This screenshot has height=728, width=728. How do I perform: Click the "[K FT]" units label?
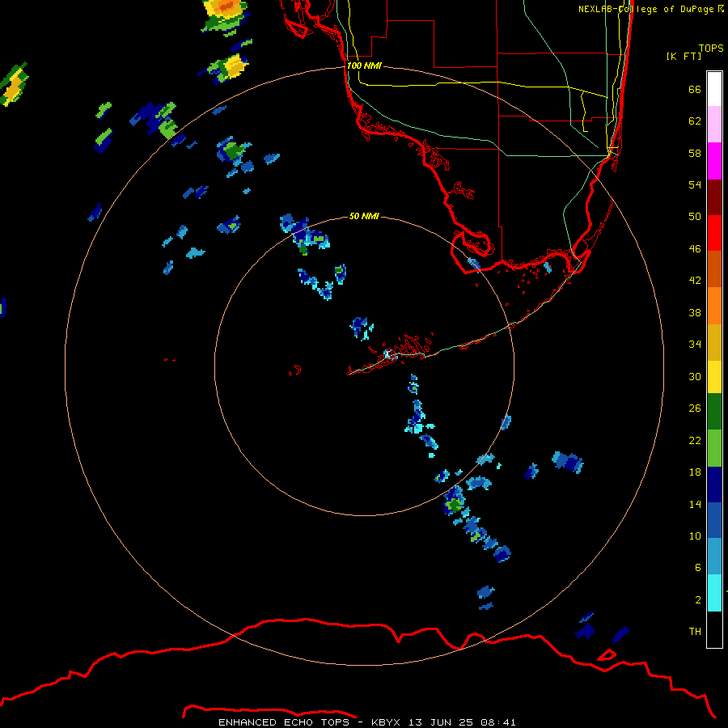point(684,56)
